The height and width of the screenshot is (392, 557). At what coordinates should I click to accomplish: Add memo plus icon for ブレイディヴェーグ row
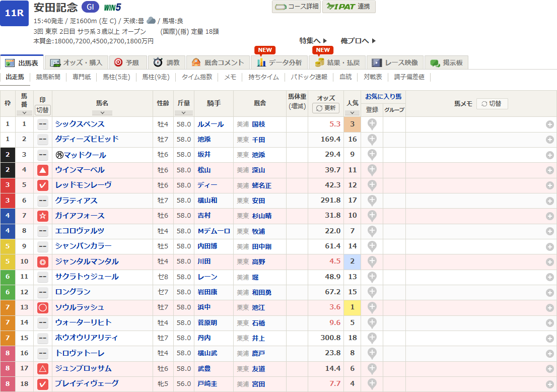(550, 384)
